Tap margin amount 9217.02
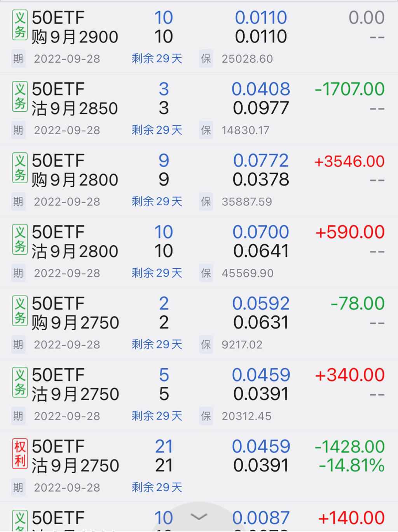398x532 pixels. point(242,345)
